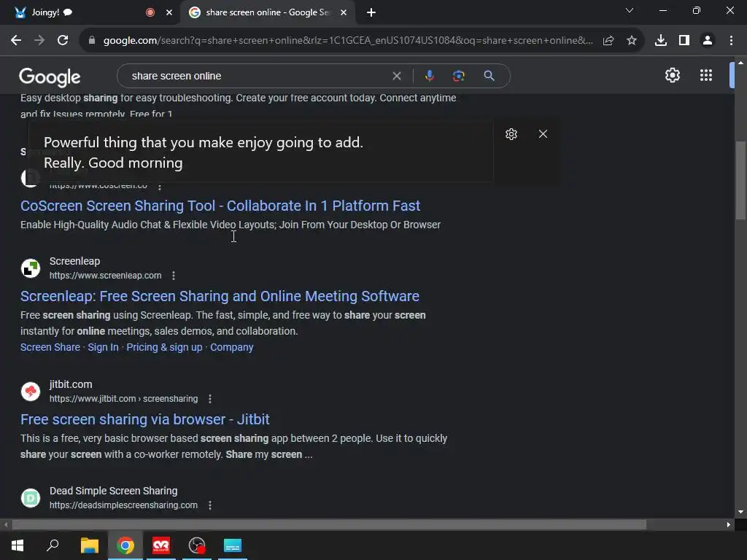The image size is (747, 560).
Task: Close the Google search tab
Action: [344, 12]
